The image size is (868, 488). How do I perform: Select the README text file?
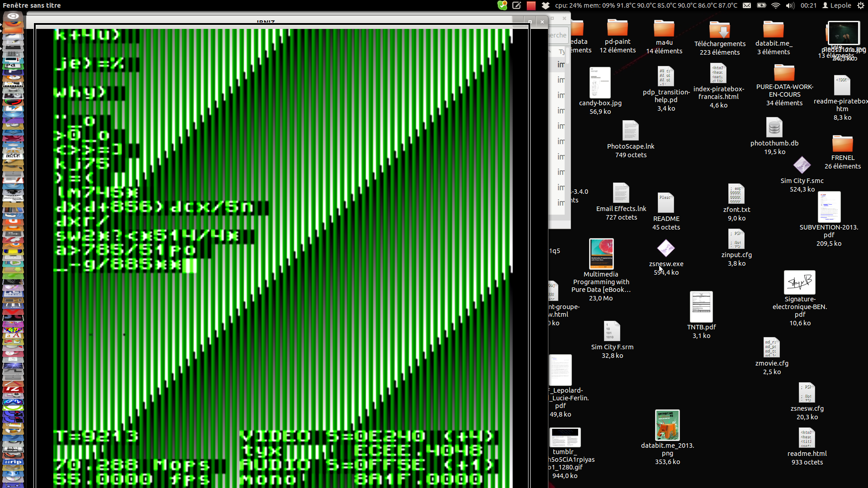point(665,203)
